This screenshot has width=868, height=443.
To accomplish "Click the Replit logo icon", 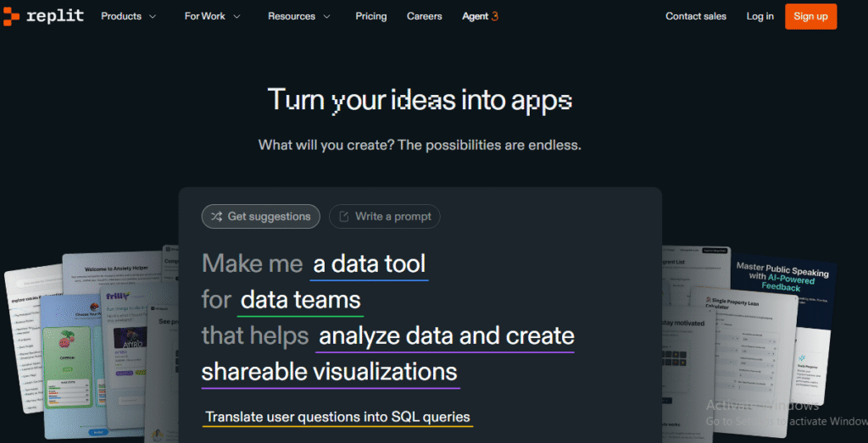I will click(x=11, y=16).
